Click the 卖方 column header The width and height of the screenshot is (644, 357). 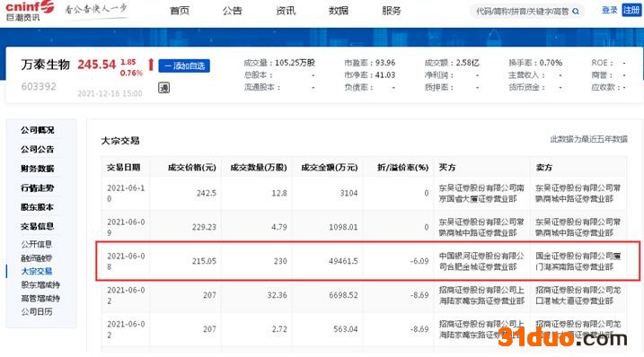click(543, 168)
